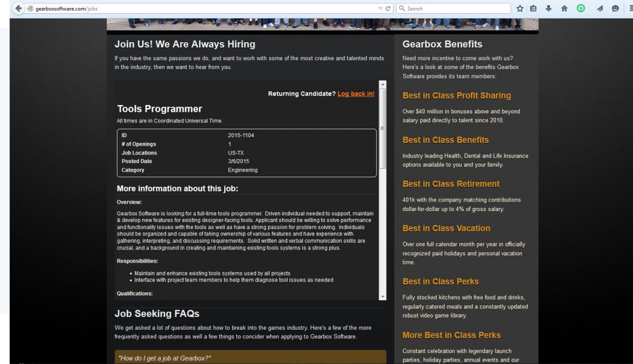Viewport: 633px width, 364px height.
Task: Click the job panel scrollbar down arrow
Action: [383, 296]
